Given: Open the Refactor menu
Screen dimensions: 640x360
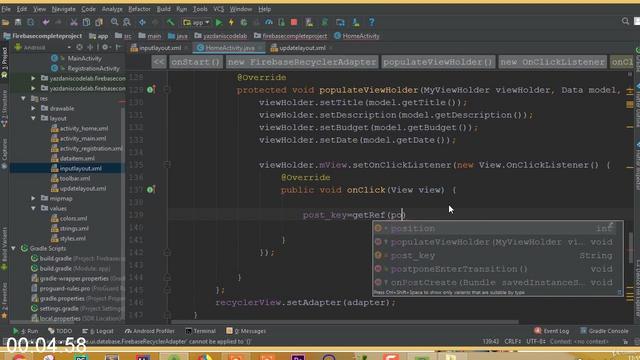Looking at the screenshot, I should (x=139, y=9).
